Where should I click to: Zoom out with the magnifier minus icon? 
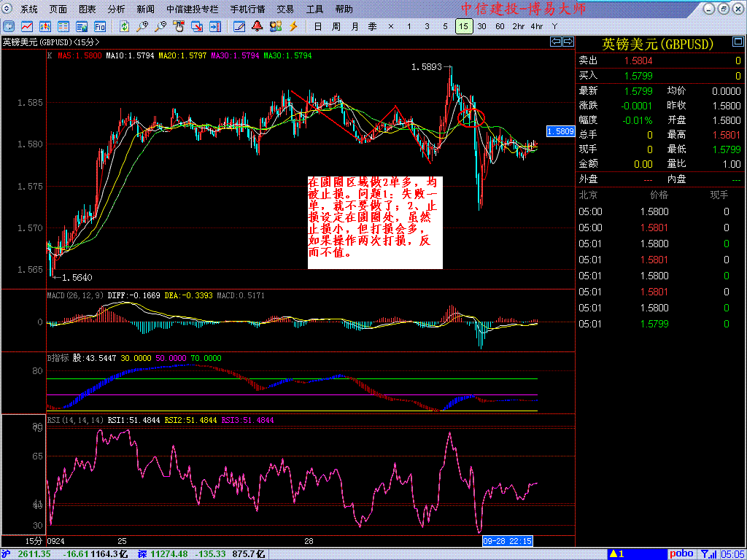tap(160, 27)
